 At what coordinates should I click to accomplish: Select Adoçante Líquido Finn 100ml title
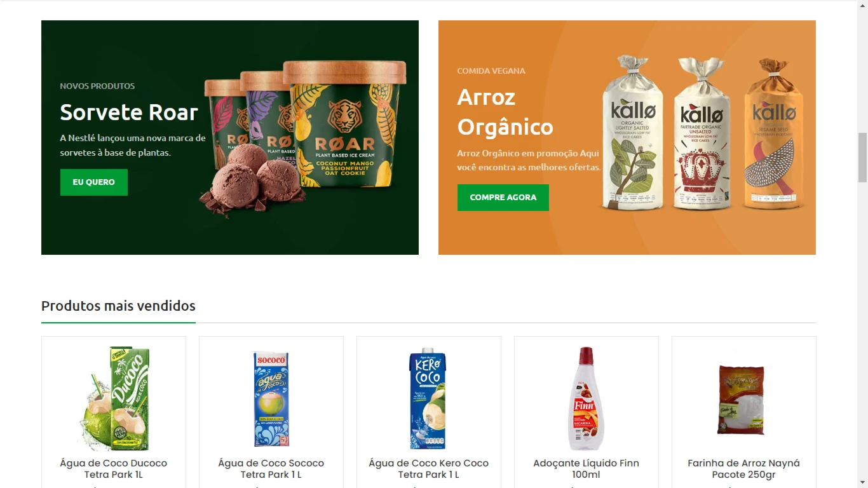pyautogui.click(x=587, y=469)
